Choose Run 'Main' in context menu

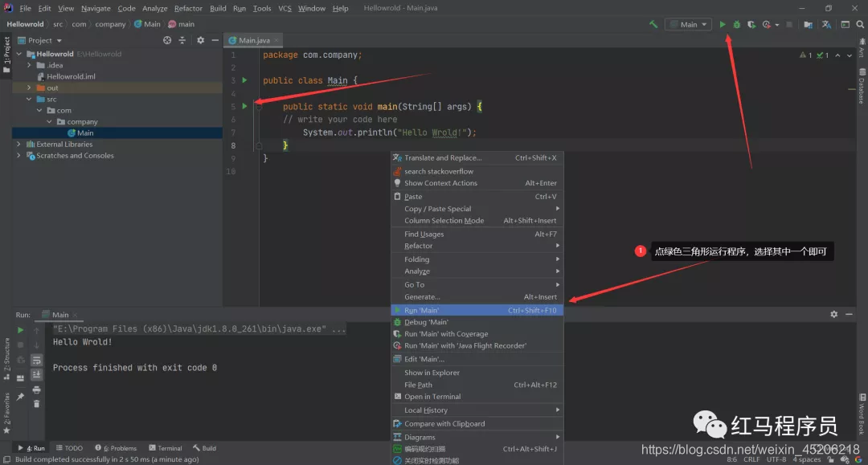pyautogui.click(x=477, y=310)
